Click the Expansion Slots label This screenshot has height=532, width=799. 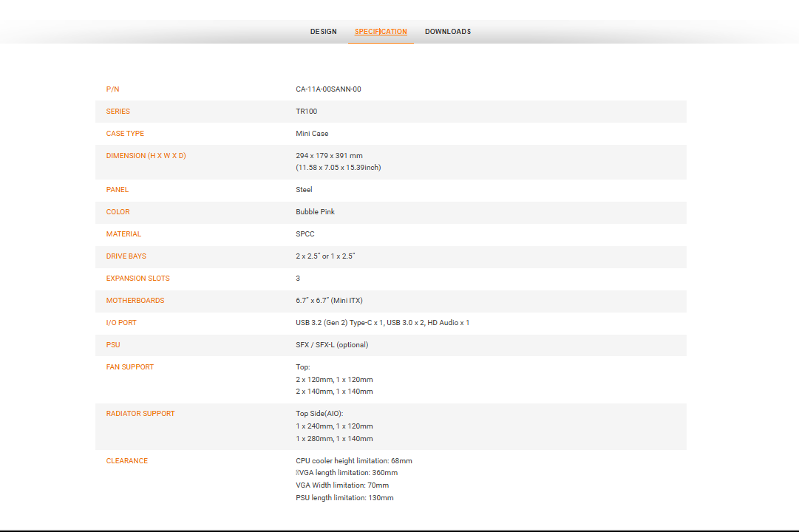click(137, 279)
